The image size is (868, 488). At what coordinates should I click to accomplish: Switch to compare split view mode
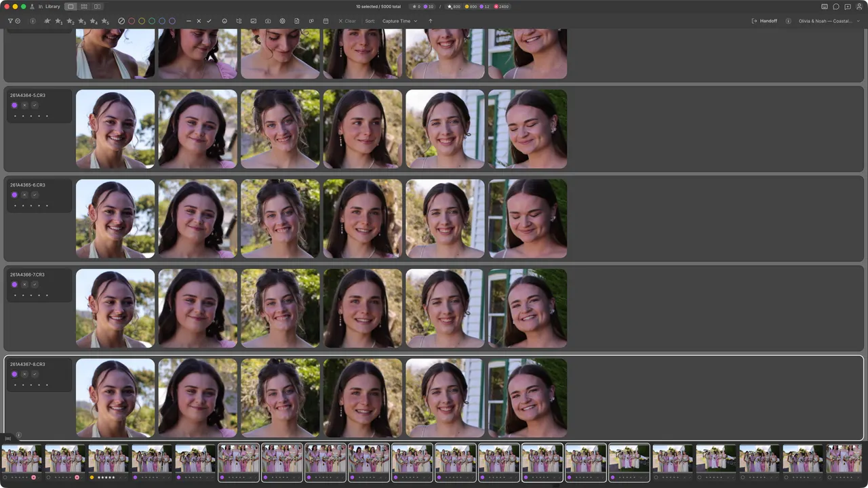click(x=97, y=6)
